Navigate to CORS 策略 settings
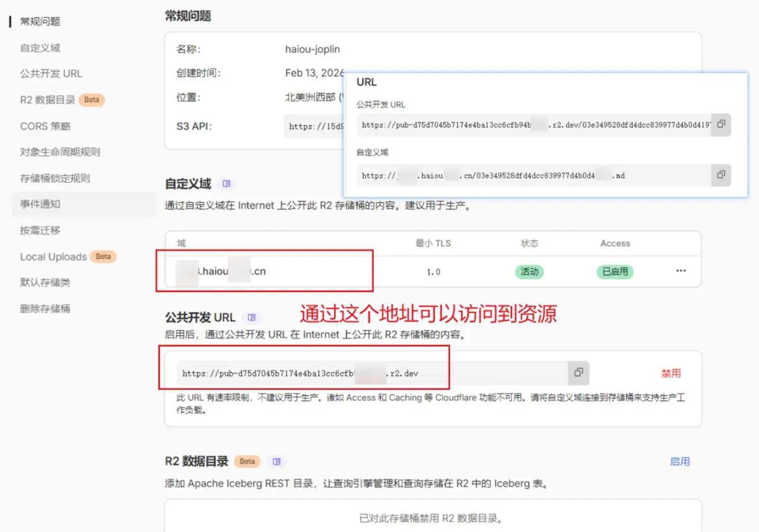Image resolution: width=759 pixels, height=532 pixels. click(45, 126)
